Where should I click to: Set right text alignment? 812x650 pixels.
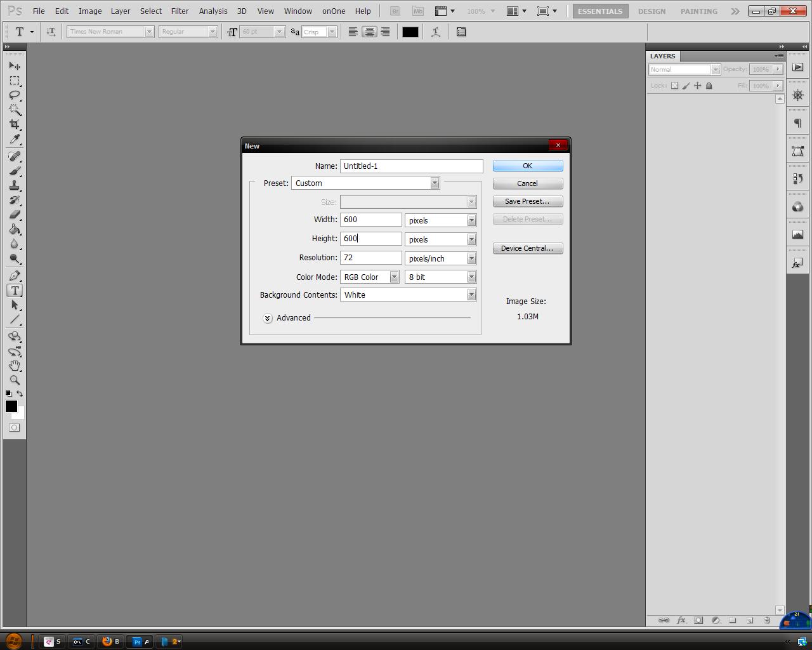coord(385,32)
